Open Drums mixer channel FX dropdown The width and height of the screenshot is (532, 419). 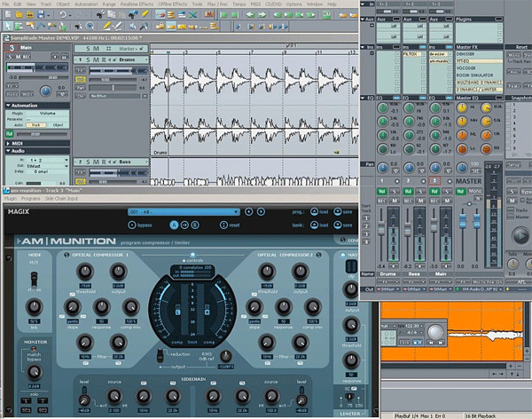pos(388,282)
